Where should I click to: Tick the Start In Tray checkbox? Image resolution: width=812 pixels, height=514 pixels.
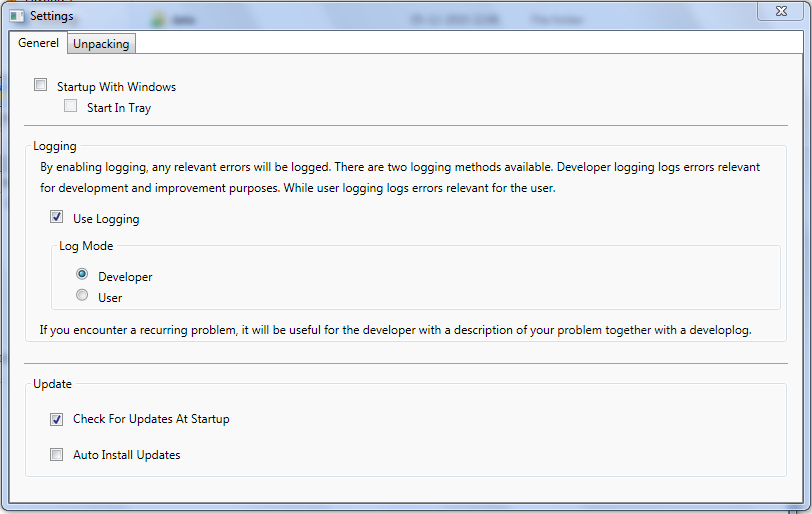71,106
